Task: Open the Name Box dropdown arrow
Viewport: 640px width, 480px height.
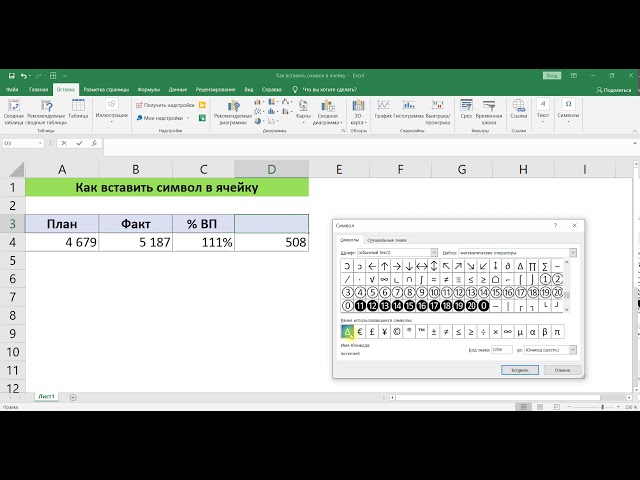Action: pos(40,143)
